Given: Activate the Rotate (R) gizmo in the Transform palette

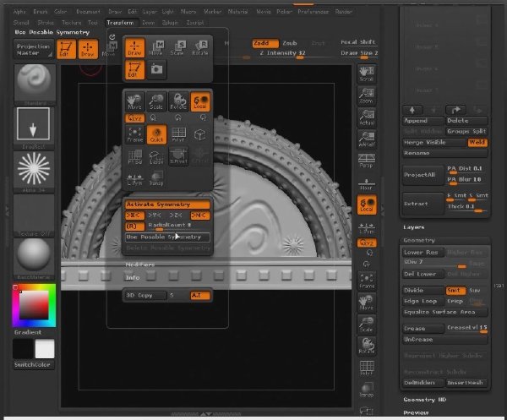Looking at the screenshot, I should pyautogui.click(x=199, y=48).
